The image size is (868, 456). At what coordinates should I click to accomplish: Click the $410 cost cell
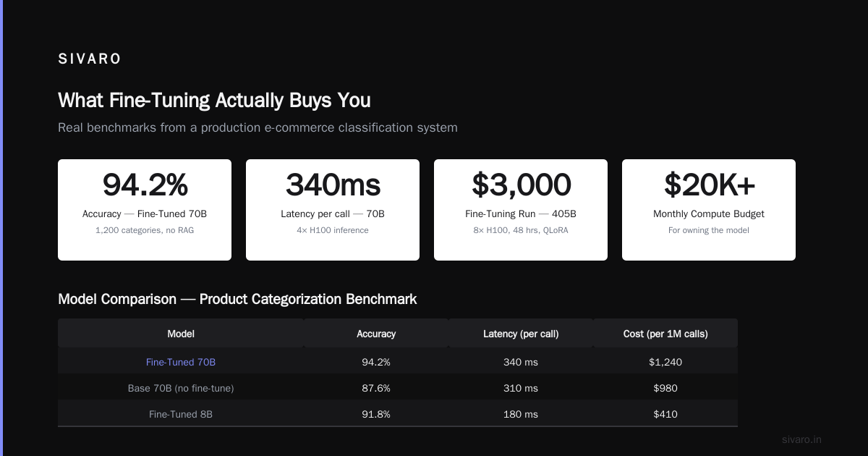[665, 414]
